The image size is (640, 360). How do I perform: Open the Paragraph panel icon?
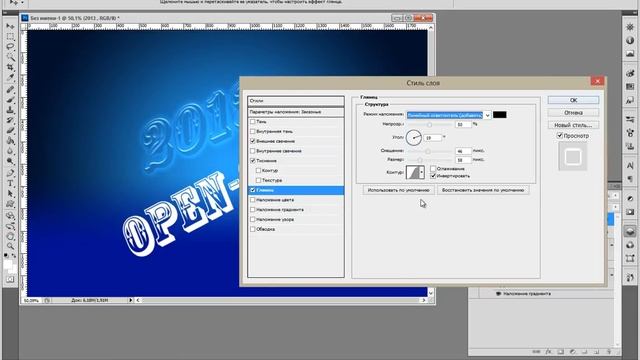pos(630,179)
